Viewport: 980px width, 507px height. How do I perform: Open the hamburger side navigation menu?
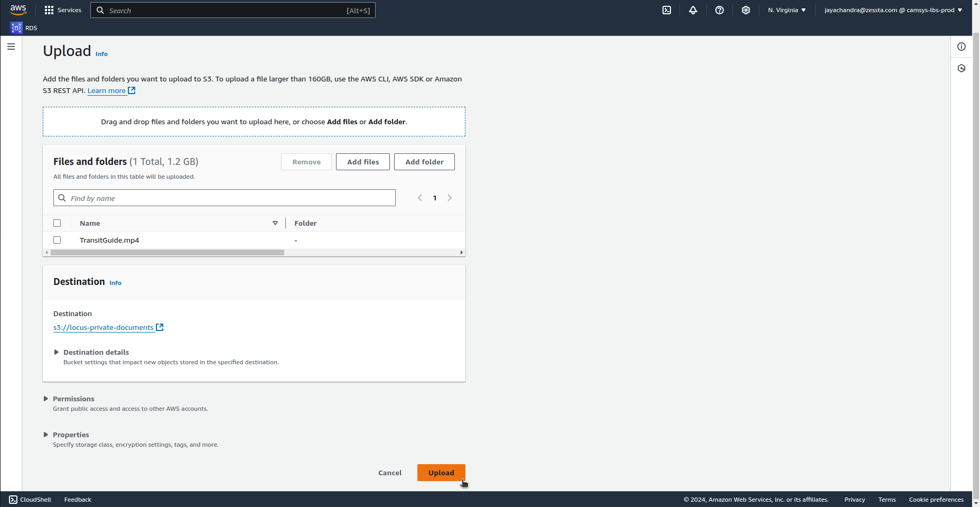tap(11, 47)
